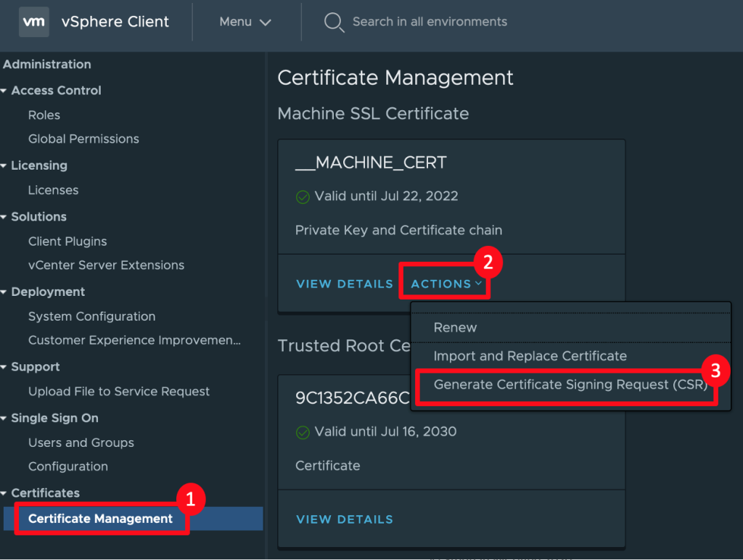Screen dimensions: 743x560
Task: Collapse the Access Control tree section
Action: point(5,91)
